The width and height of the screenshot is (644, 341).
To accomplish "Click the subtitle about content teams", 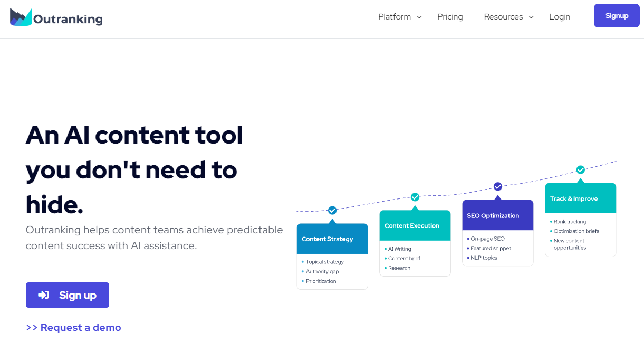I will [154, 238].
